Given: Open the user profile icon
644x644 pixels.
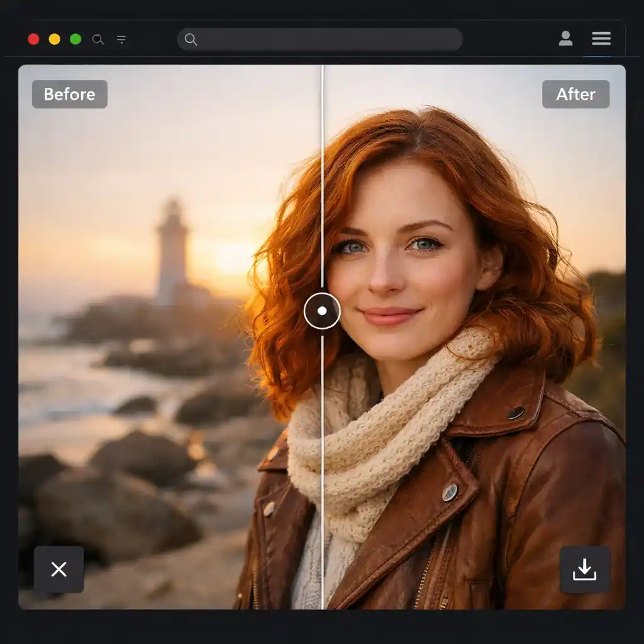Looking at the screenshot, I should [565, 39].
